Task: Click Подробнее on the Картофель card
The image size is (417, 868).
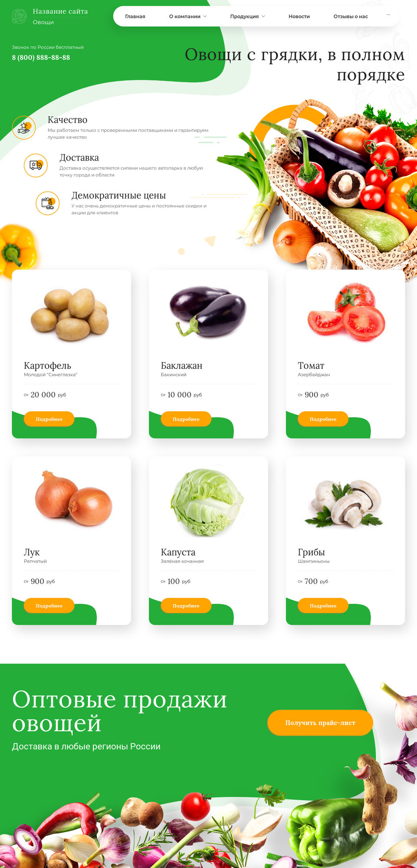Action: 49,419
